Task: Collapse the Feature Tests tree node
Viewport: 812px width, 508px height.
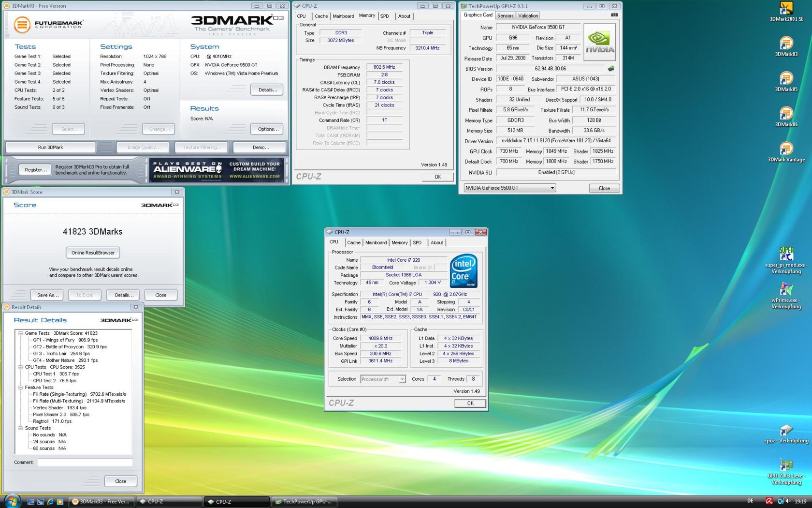Action: coord(21,388)
